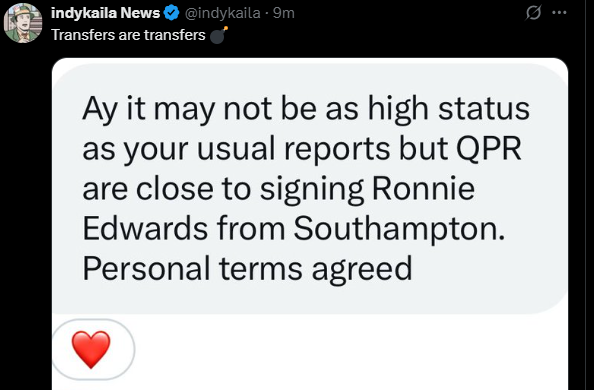The height and width of the screenshot is (390, 594).
Task: Open the three-dot more options menu
Action: coord(559,13)
